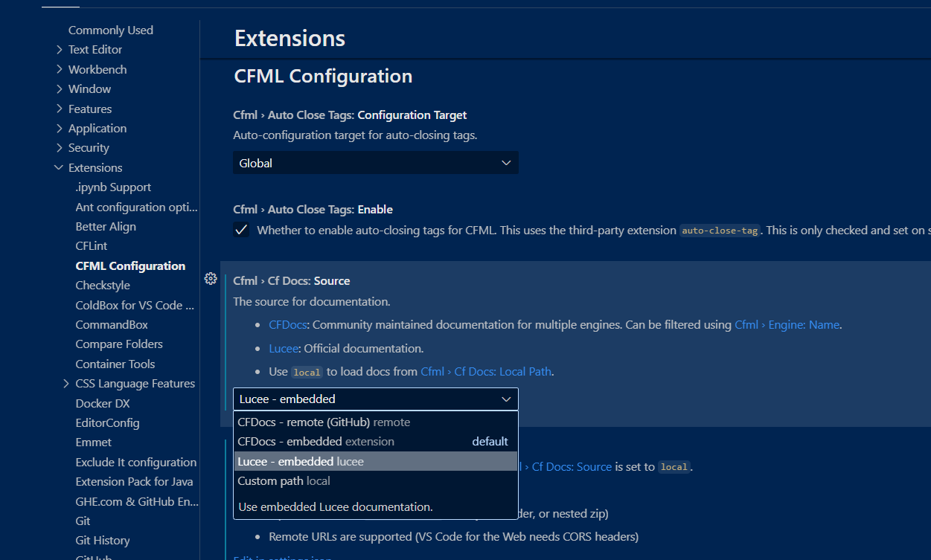
Task: Follow the Cfml › Engine: Name link
Action: click(787, 324)
